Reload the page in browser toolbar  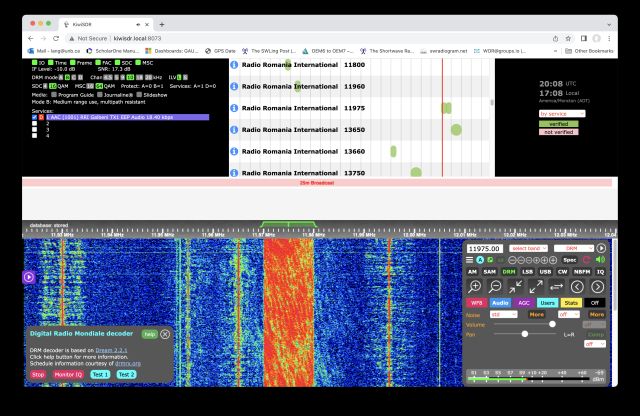pyautogui.click(x=56, y=38)
